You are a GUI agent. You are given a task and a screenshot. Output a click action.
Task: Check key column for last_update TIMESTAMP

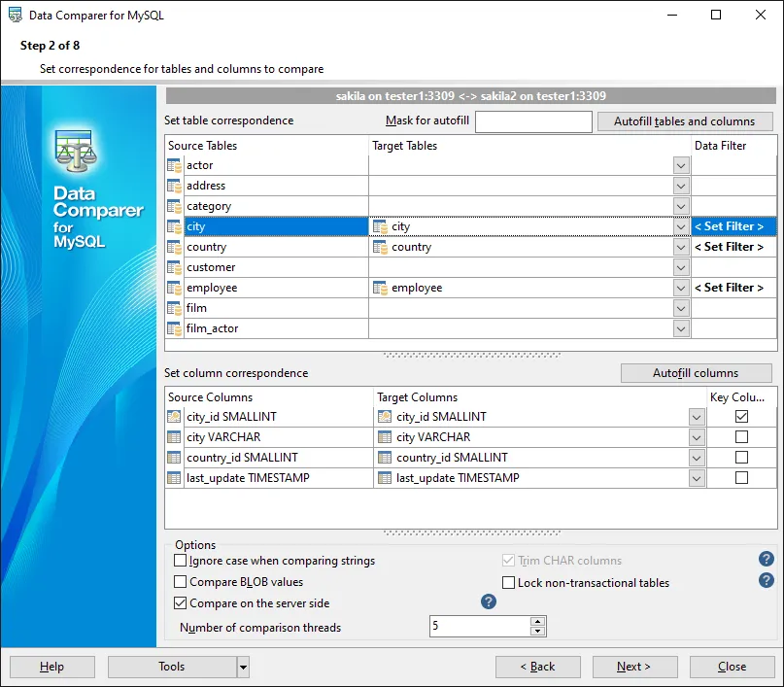point(741,478)
